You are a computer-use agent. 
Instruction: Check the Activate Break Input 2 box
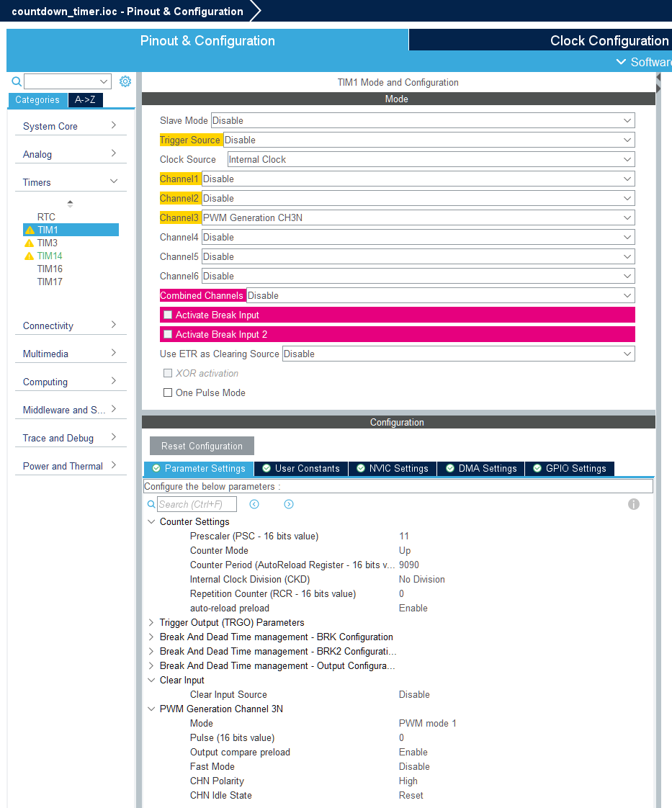click(x=168, y=335)
